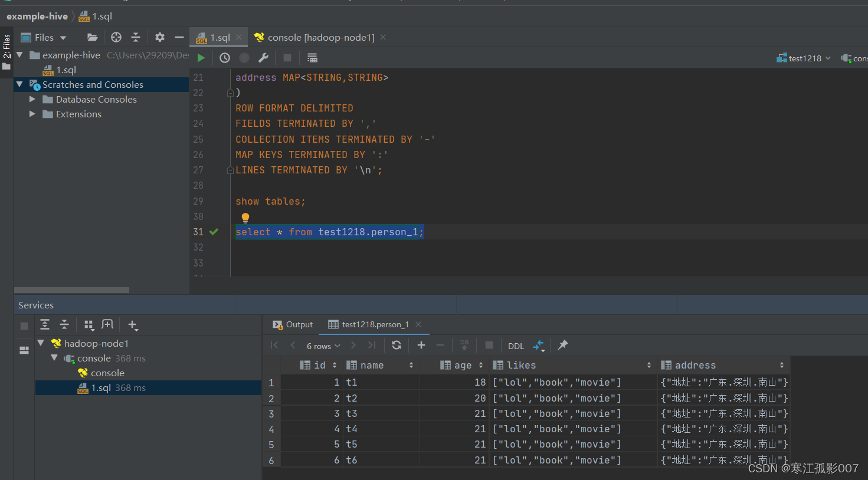Screen dimensions: 868x480
Task: Open the query history clock icon
Action: (x=225, y=58)
